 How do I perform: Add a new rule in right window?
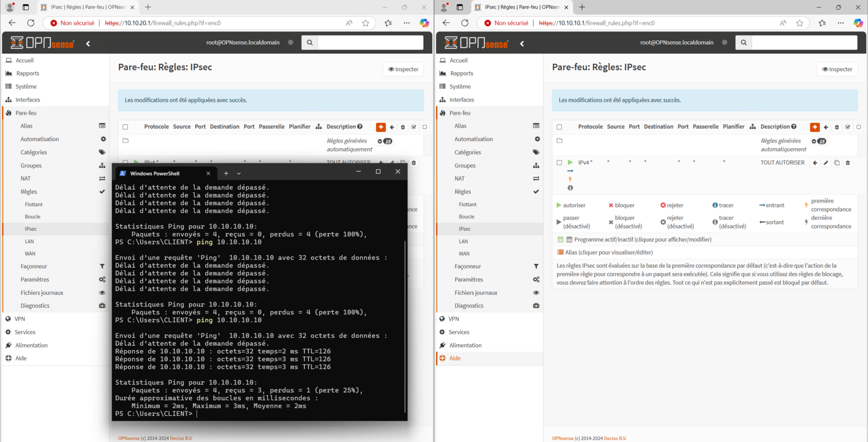pos(814,127)
